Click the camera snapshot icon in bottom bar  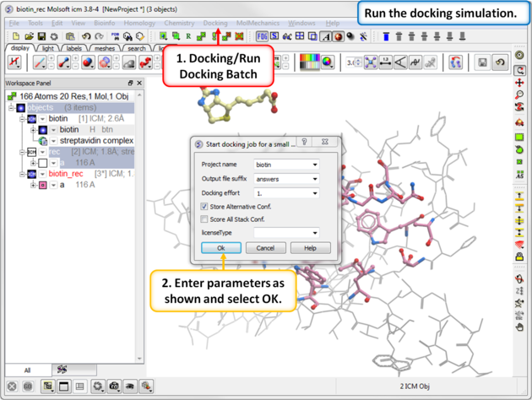[114, 386]
